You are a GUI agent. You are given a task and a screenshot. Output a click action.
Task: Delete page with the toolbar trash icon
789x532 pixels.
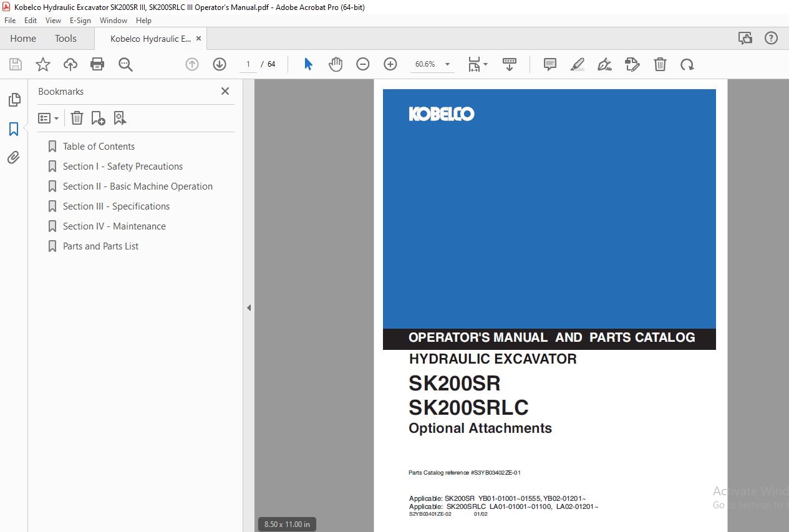coord(660,64)
